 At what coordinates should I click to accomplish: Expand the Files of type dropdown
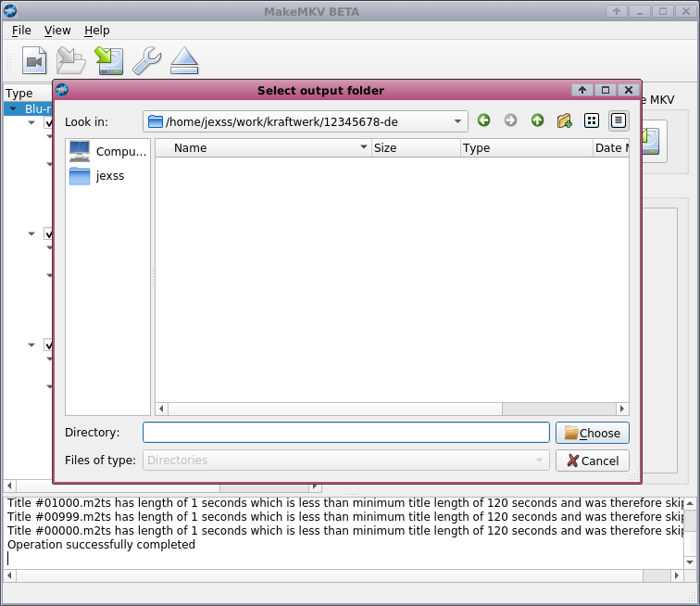coord(540,461)
